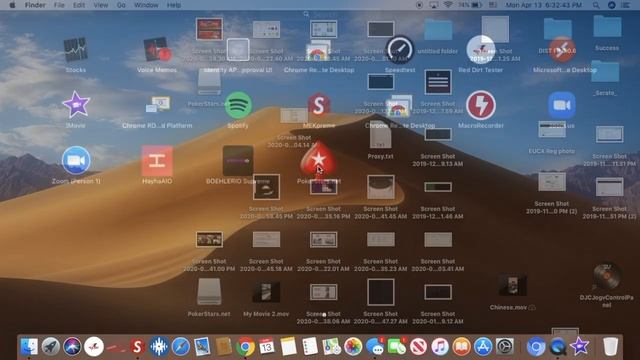Open the Notes app in Dock
The height and width of the screenshot is (360, 640).
click(289, 347)
